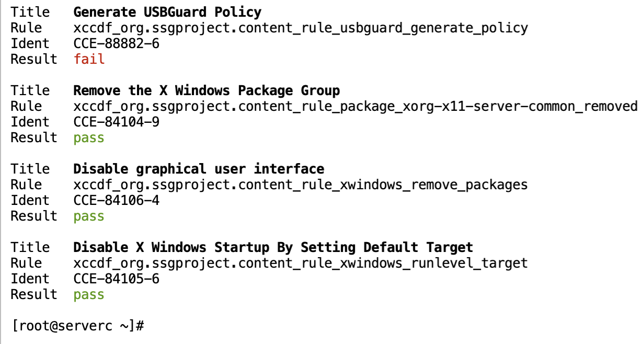Click the "Disable graphical user interface" title
Screen dimensions: 644x344
[199, 169]
